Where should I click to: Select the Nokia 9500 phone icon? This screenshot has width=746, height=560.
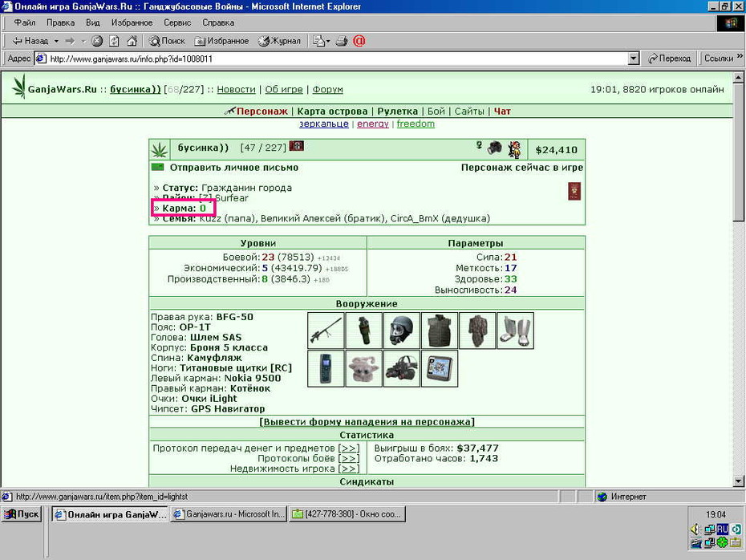tap(326, 369)
